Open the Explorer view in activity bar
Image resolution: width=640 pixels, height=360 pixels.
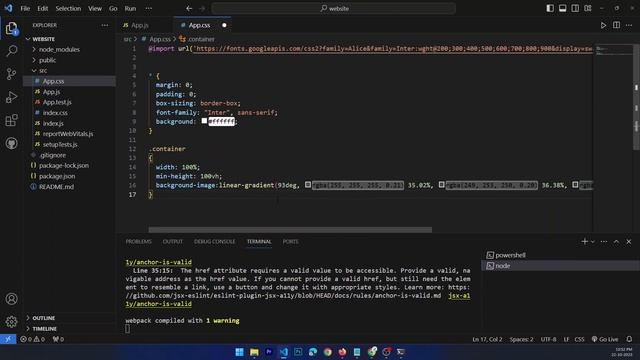pos(11,28)
